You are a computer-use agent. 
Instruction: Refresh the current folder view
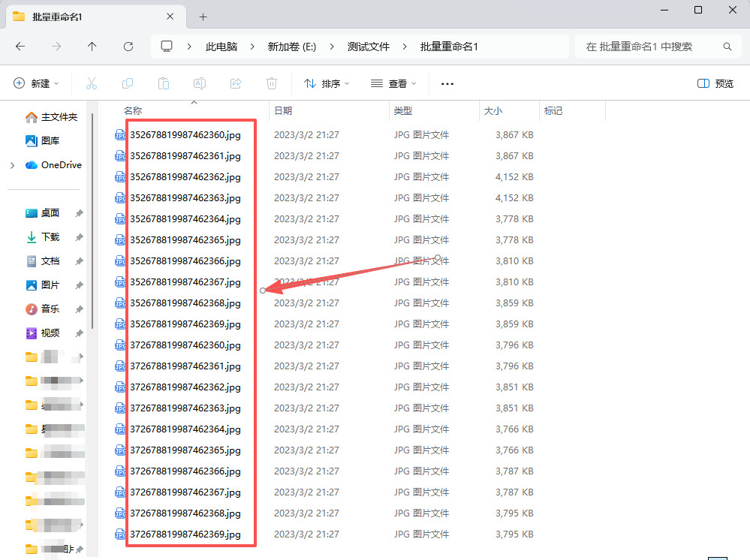[x=128, y=47]
